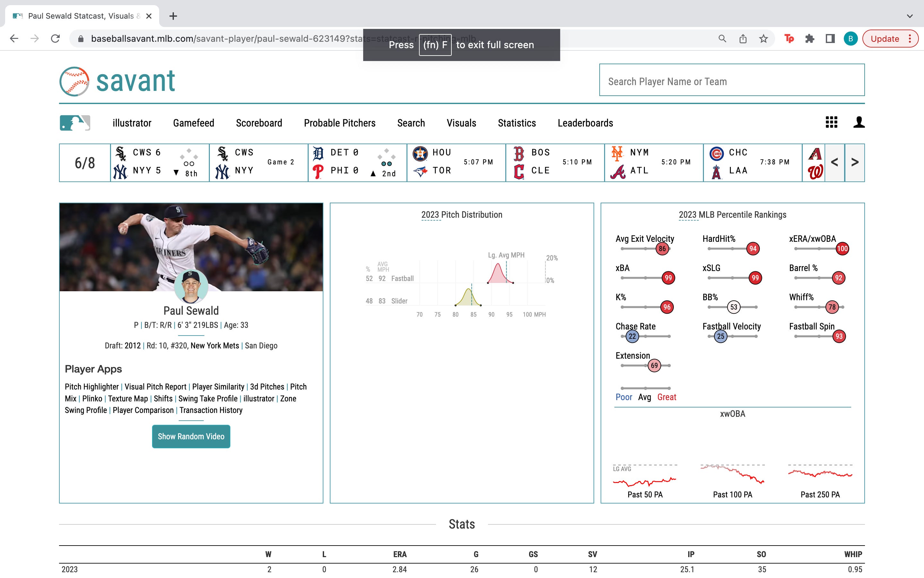Click the share page icon
Viewport: 924px width, 578px height.
point(743,39)
